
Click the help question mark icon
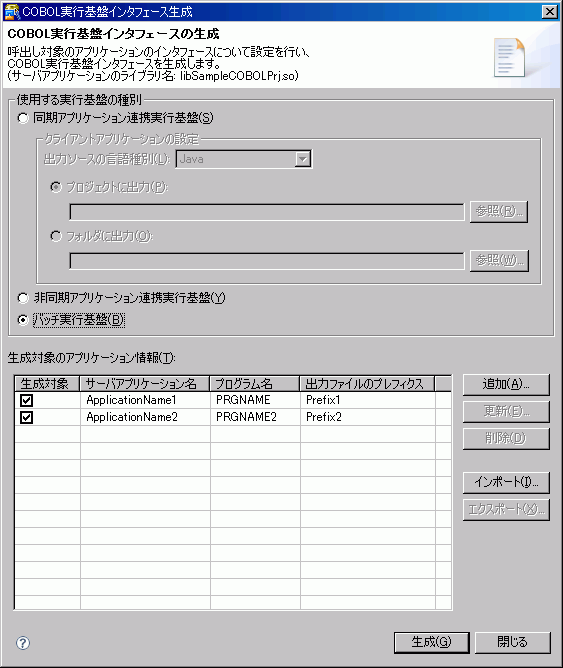23,643
